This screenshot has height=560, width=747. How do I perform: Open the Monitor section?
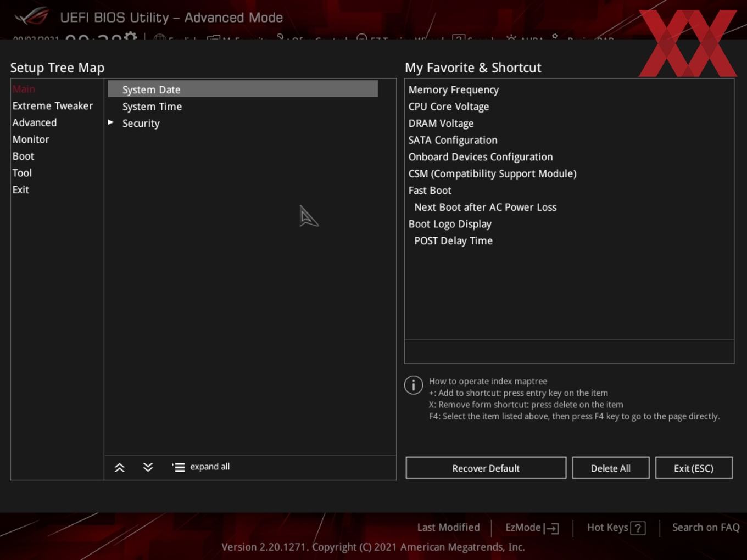pos(31,139)
